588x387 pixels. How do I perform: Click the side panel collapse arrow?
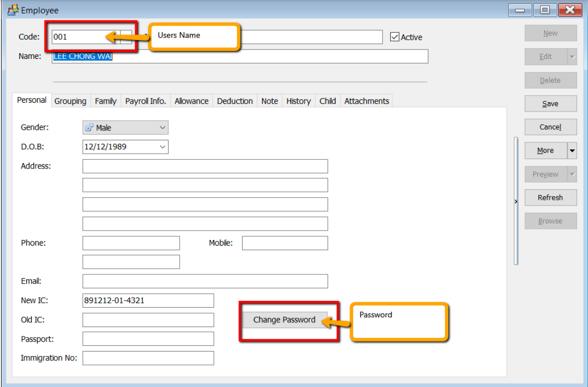tap(516, 201)
